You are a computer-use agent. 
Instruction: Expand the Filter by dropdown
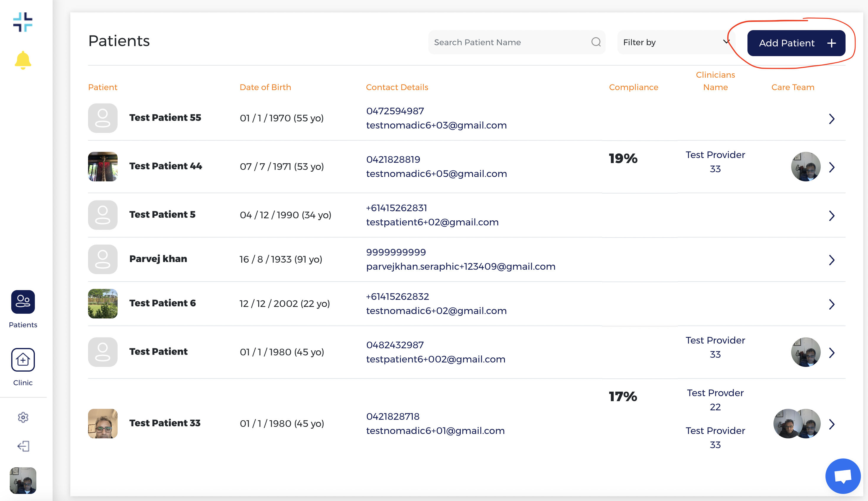pyautogui.click(x=676, y=42)
